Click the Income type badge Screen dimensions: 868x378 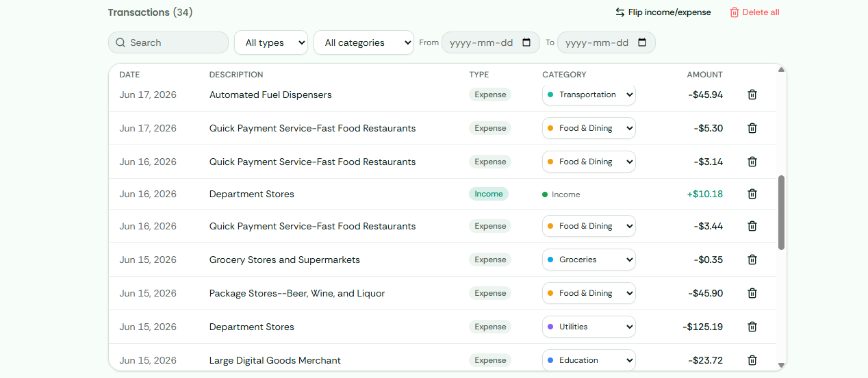tap(489, 194)
